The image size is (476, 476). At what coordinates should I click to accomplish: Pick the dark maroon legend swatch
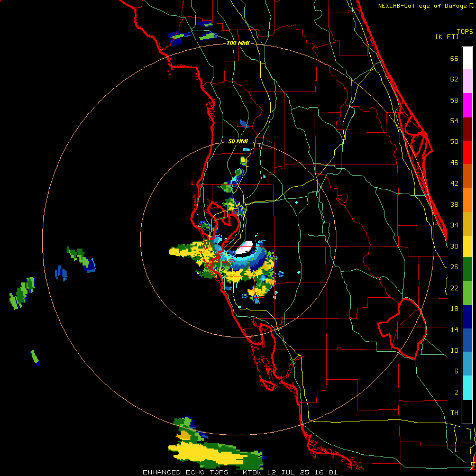pos(467,129)
